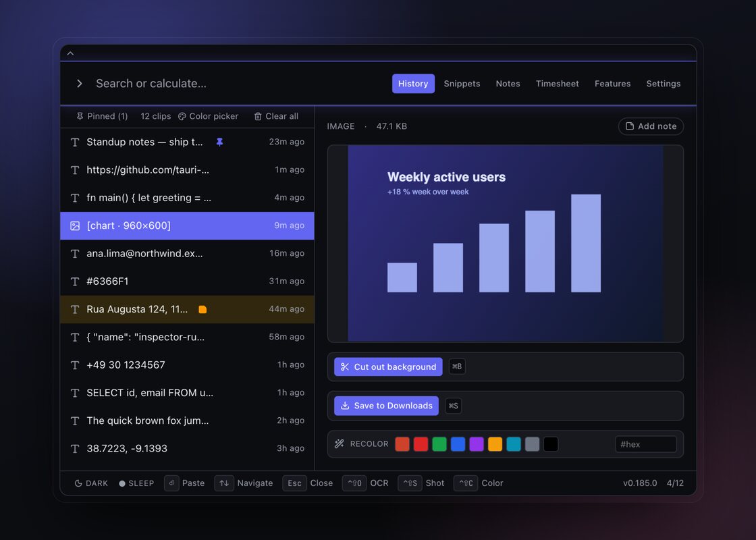The image size is (756, 540).
Task: Cut out the image background
Action: point(388,367)
